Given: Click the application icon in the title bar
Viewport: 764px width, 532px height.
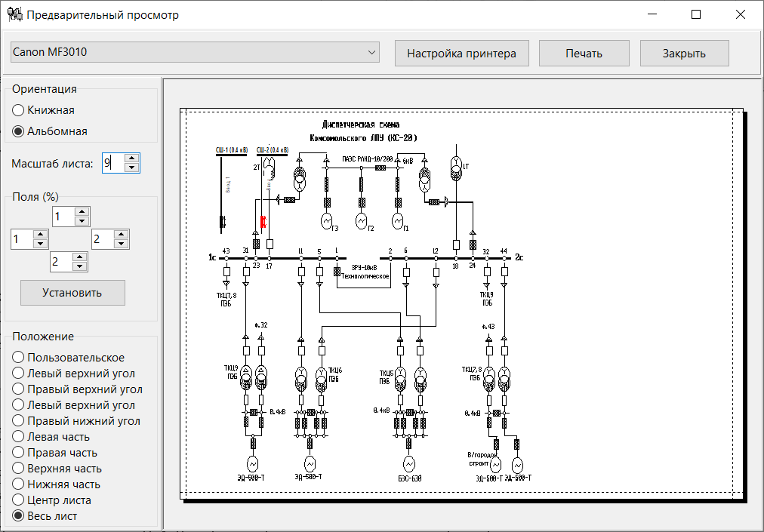Looking at the screenshot, I should pyautogui.click(x=14, y=14).
